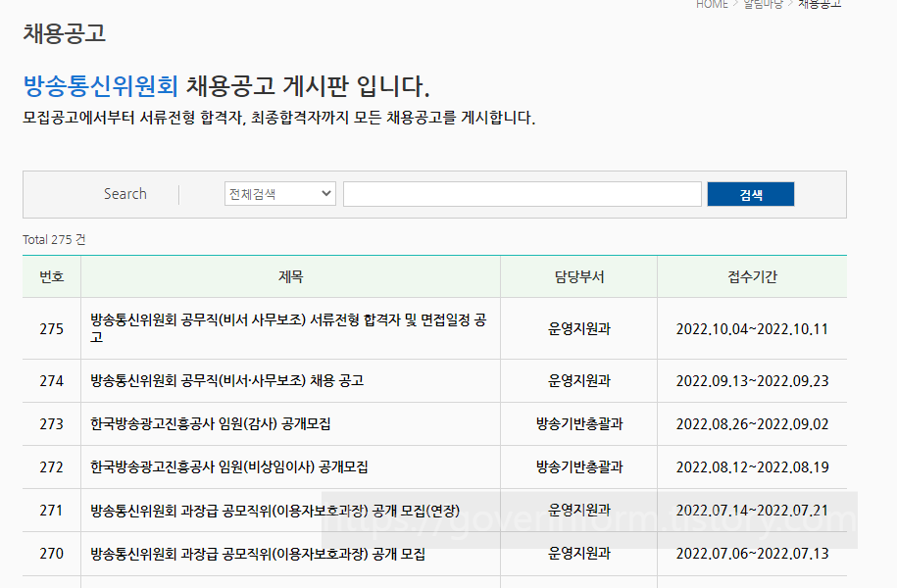Click 운영지원과 in row 270

(x=579, y=553)
